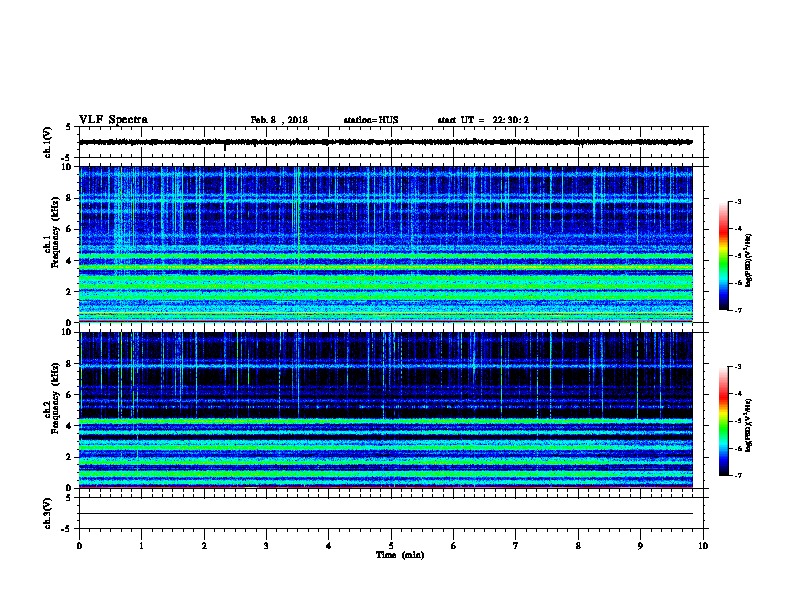Viewport: 792px width, 612px height.
Task: Click the "9" tick on the time axis
Action: [640, 546]
